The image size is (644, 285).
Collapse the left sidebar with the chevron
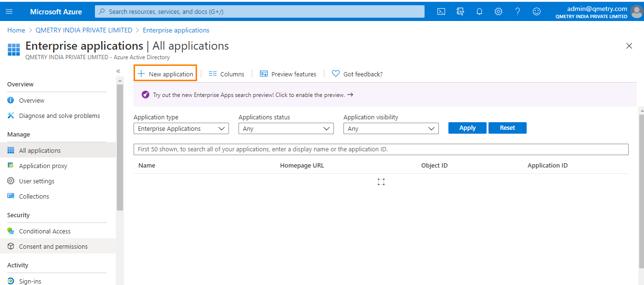[x=118, y=70]
